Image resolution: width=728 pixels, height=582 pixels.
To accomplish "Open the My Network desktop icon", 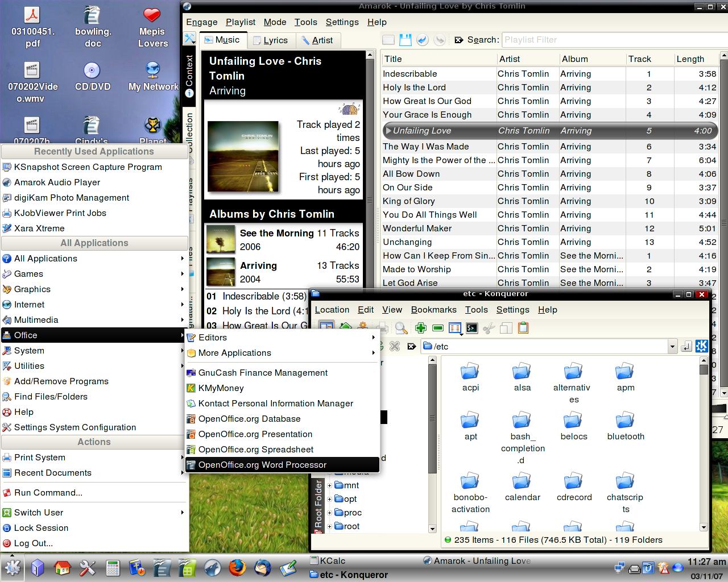I will 153,77.
